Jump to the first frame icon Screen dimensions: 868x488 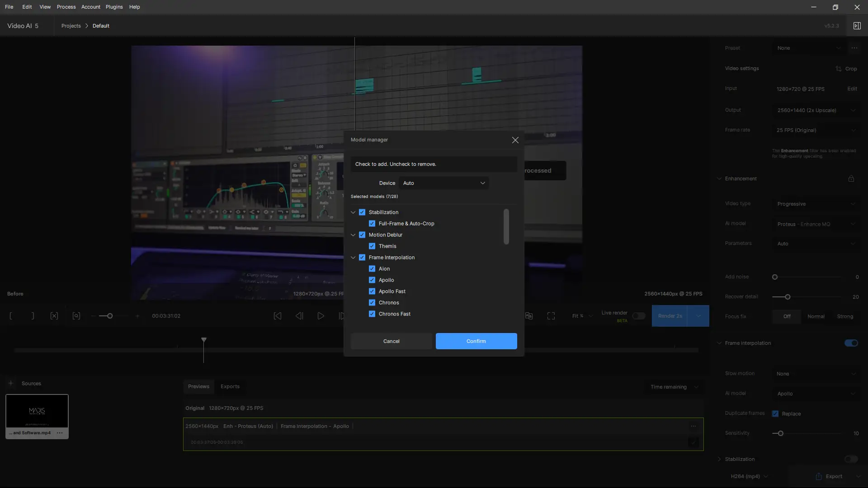278,316
